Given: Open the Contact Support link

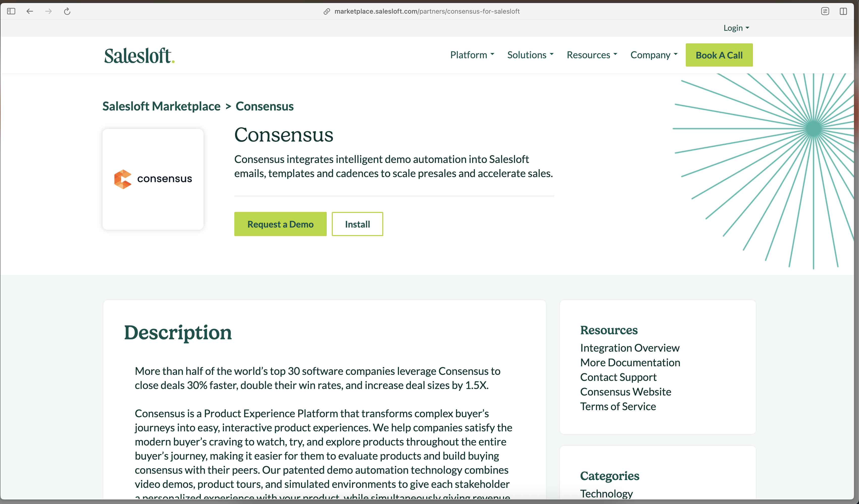Looking at the screenshot, I should pos(618,377).
